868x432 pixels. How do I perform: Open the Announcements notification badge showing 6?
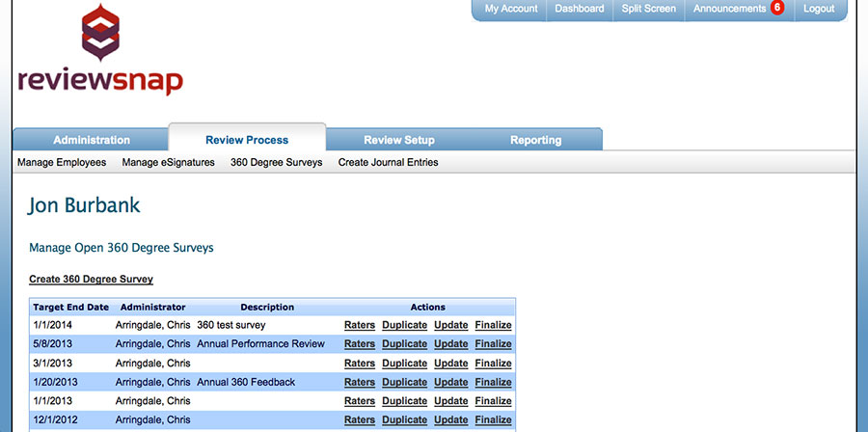(777, 8)
